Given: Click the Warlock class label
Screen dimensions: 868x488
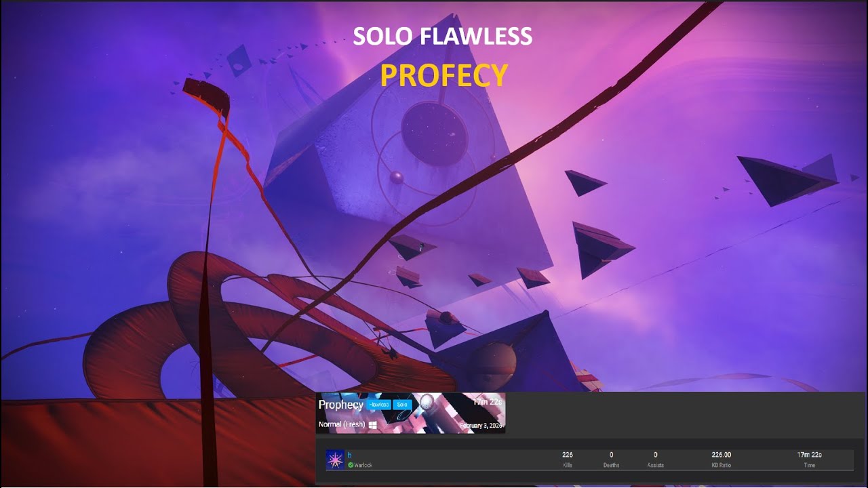Looking at the screenshot, I should (x=363, y=465).
